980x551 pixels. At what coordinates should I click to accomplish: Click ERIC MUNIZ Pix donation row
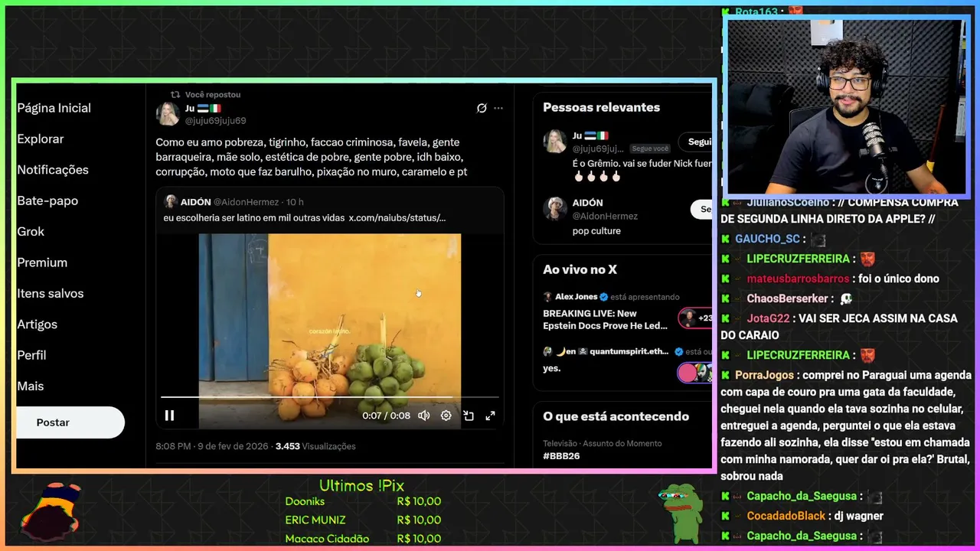coord(363,520)
